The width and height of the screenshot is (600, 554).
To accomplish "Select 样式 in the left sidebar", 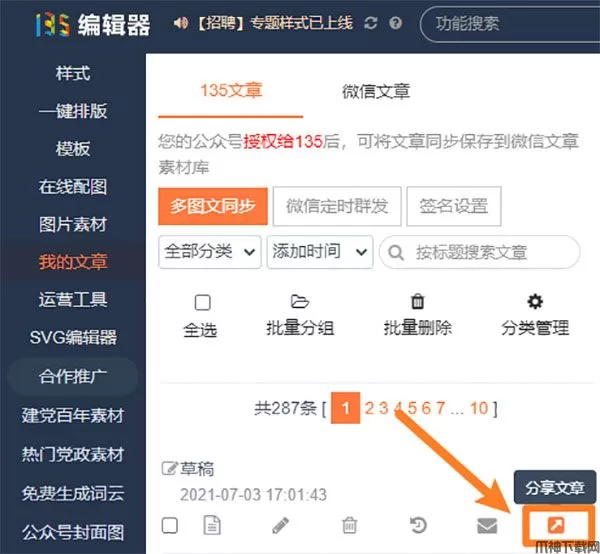I will (73, 73).
